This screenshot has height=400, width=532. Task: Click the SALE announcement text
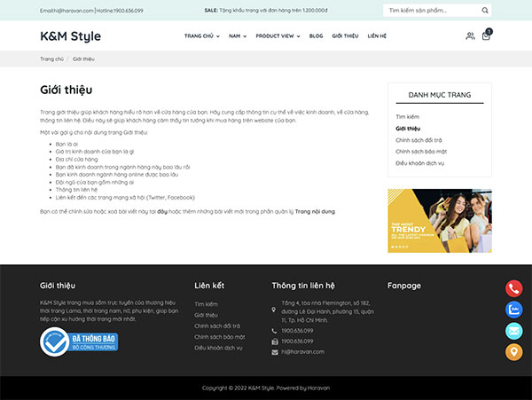point(266,11)
